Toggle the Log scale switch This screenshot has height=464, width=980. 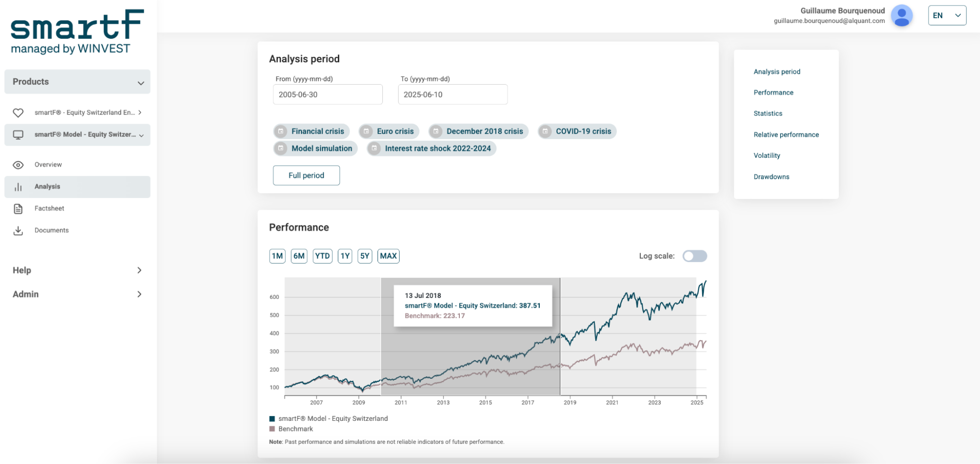coord(695,256)
